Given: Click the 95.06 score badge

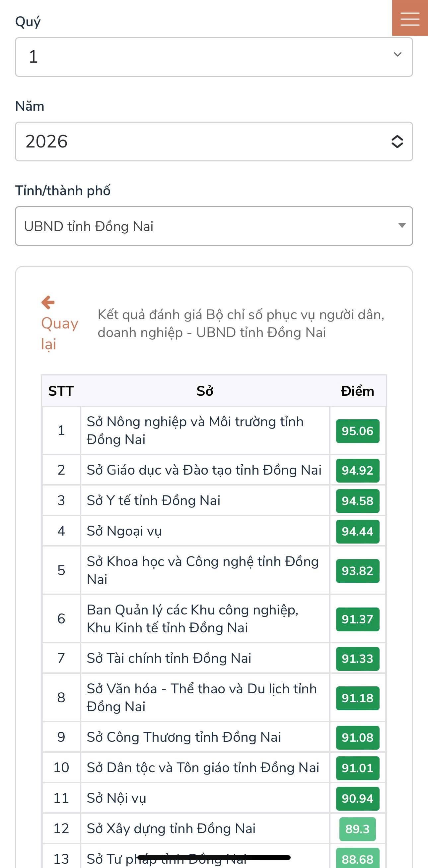Looking at the screenshot, I should point(357,431).
